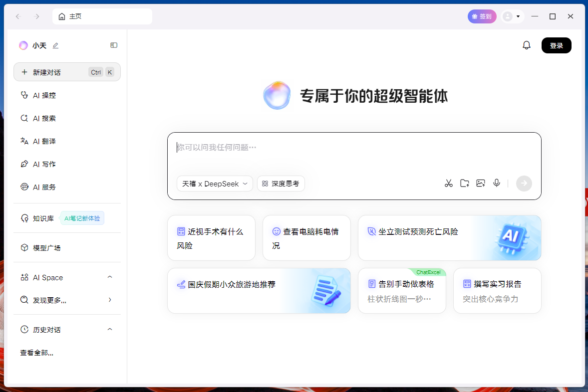
Task: Open the image upload icon in input bar
Action: point(481,183)
